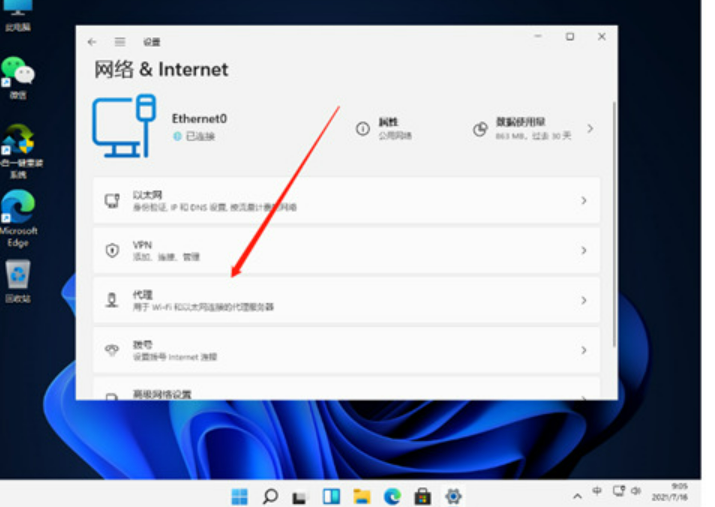Click the Settings window vertical scrollbar
Viewport: 715px width, 507px height.
(614, 224)
